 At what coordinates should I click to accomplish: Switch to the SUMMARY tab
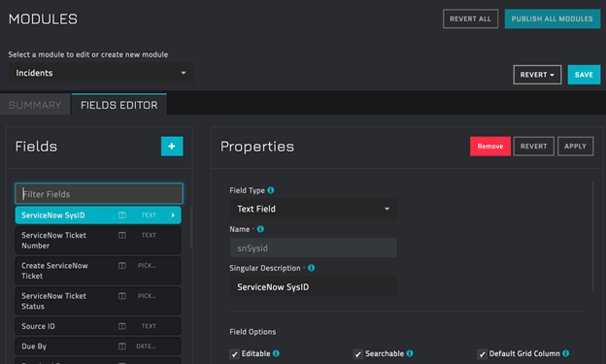(x=35, y=105)
